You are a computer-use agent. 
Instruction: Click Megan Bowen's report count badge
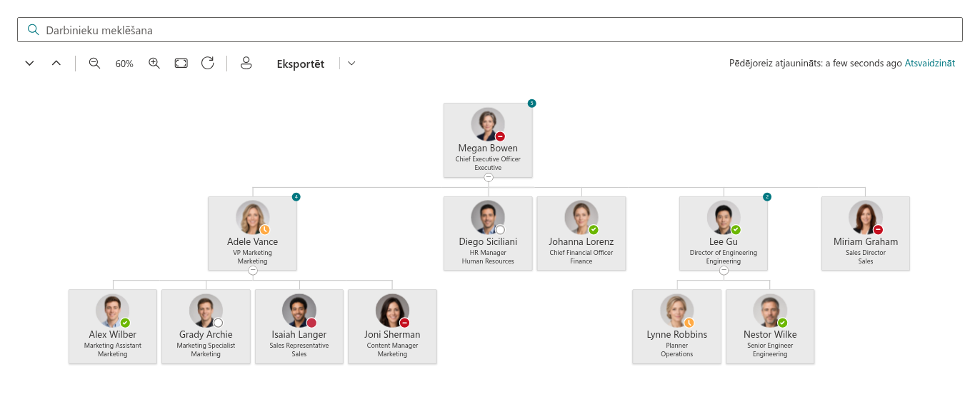coord(531,104)
